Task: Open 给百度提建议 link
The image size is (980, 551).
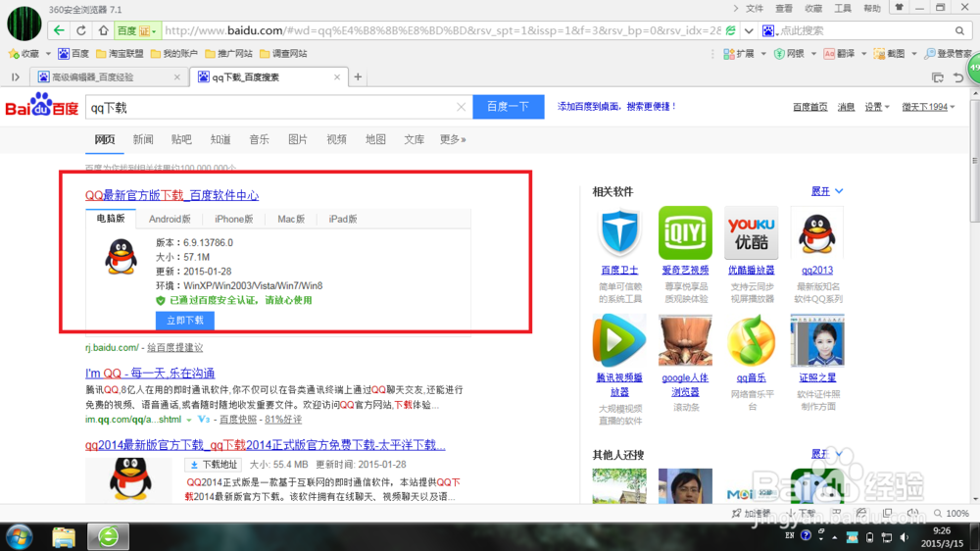Action: [175, 348]
